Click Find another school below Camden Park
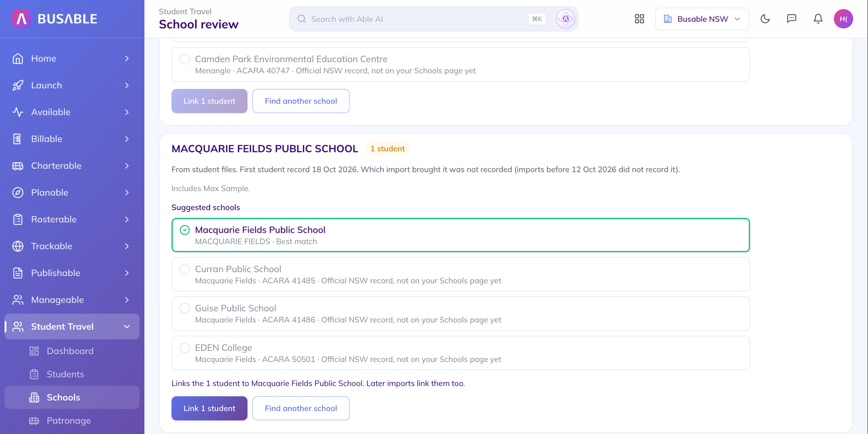 301,101
